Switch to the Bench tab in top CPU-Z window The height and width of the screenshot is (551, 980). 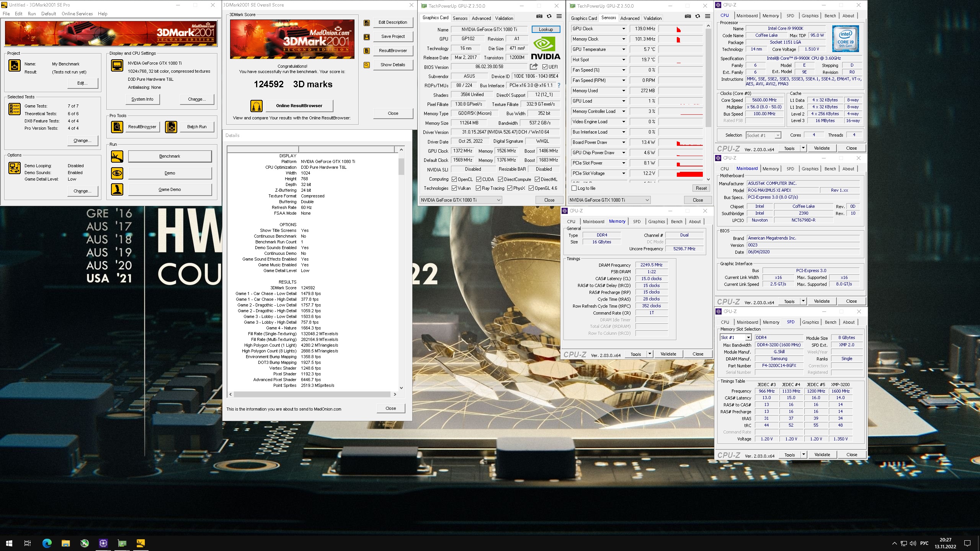830,16
